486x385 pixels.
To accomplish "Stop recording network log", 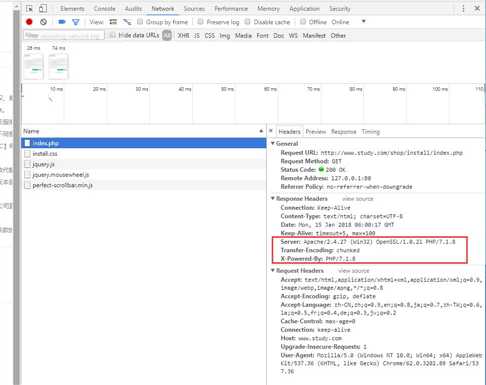I will pos(29,22).
